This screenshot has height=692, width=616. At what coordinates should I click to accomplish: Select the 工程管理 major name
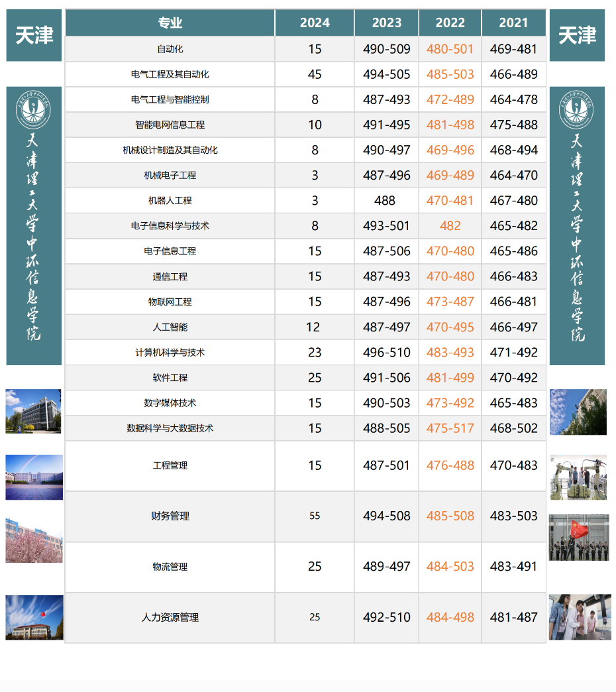click(x=170, y=465)
